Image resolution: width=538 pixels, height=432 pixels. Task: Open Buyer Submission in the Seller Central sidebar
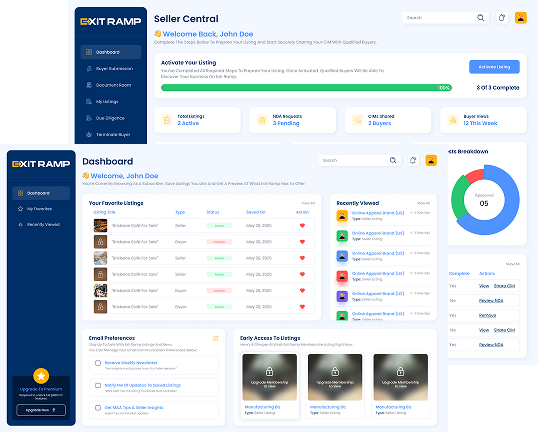(110, 69)
